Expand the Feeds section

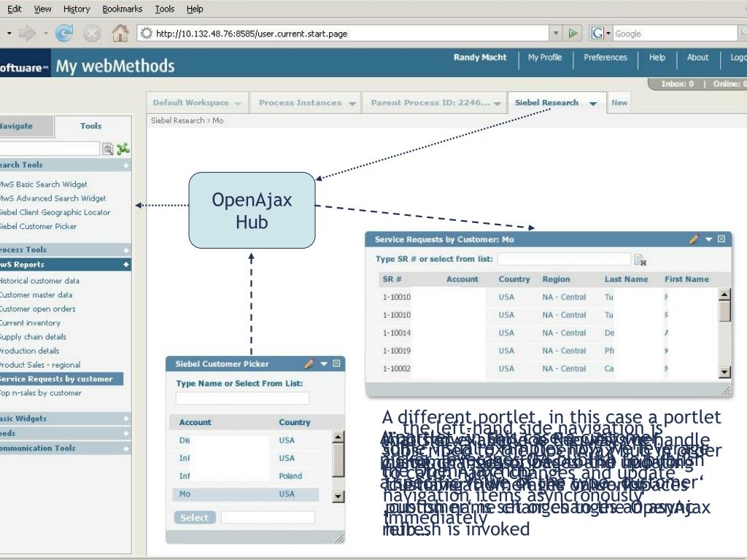point(126,433)
